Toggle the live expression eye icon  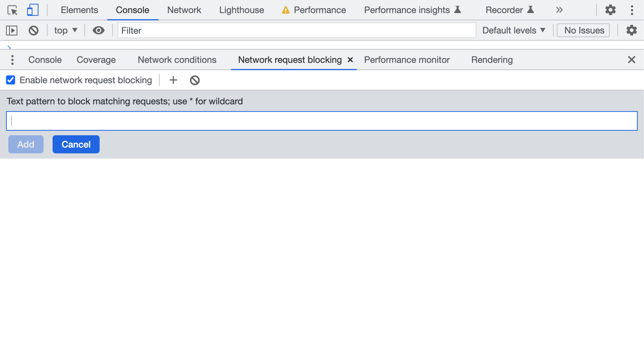pos(98,30)
